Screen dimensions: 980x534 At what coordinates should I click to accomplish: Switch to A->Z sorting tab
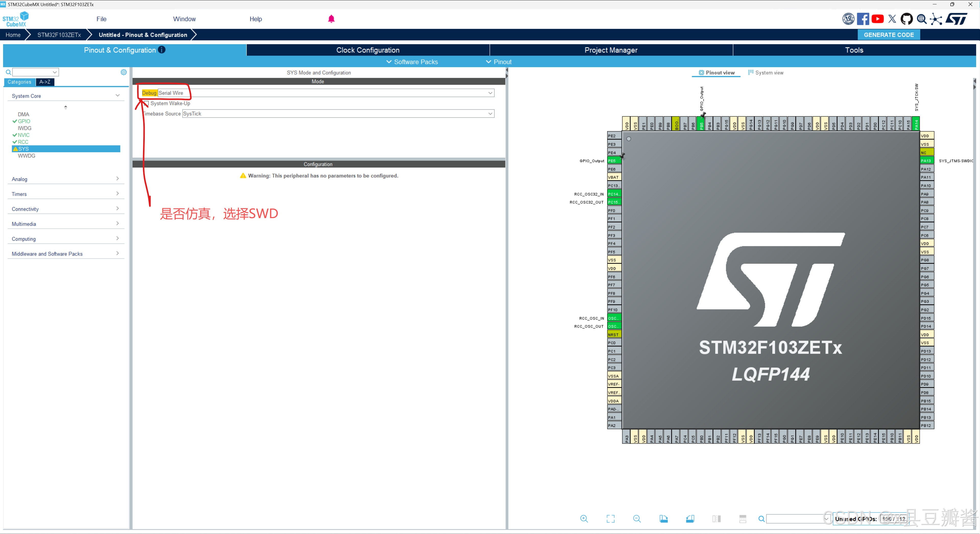point(45,82)
